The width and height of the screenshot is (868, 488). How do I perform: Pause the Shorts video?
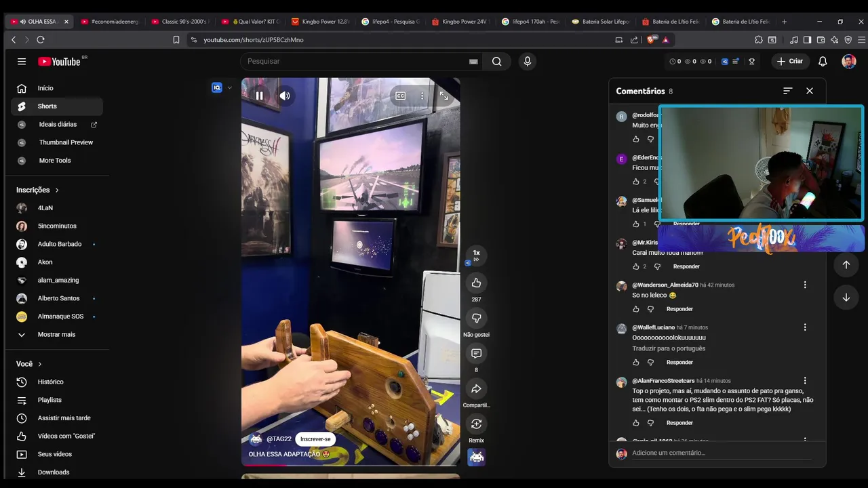tap(259, 96)
